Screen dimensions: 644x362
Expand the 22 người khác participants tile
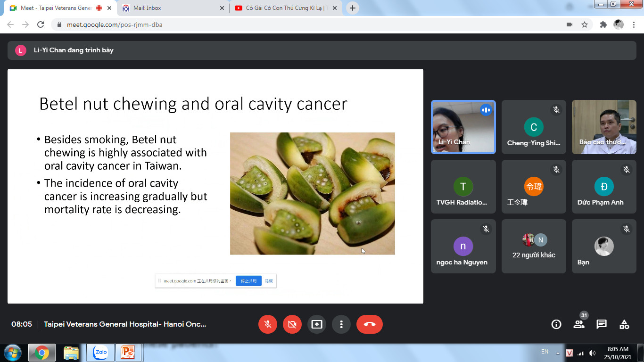click(534, 246)
